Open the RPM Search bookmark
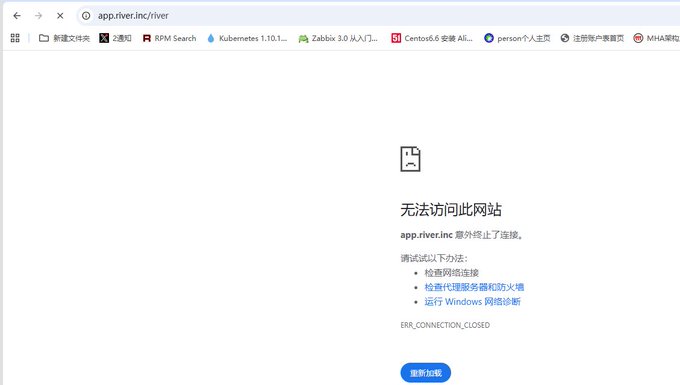The height and width of the screenshot is (385, 680). coord(169,38)
